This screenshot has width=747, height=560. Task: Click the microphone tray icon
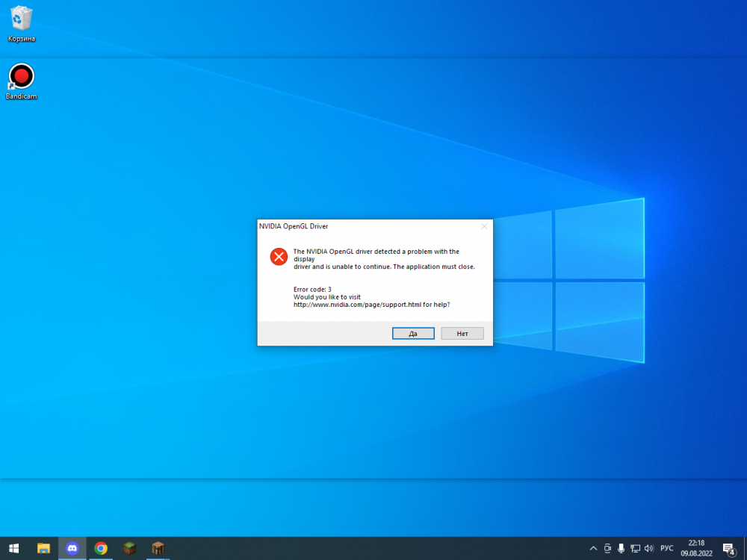[x=622, y=549]
